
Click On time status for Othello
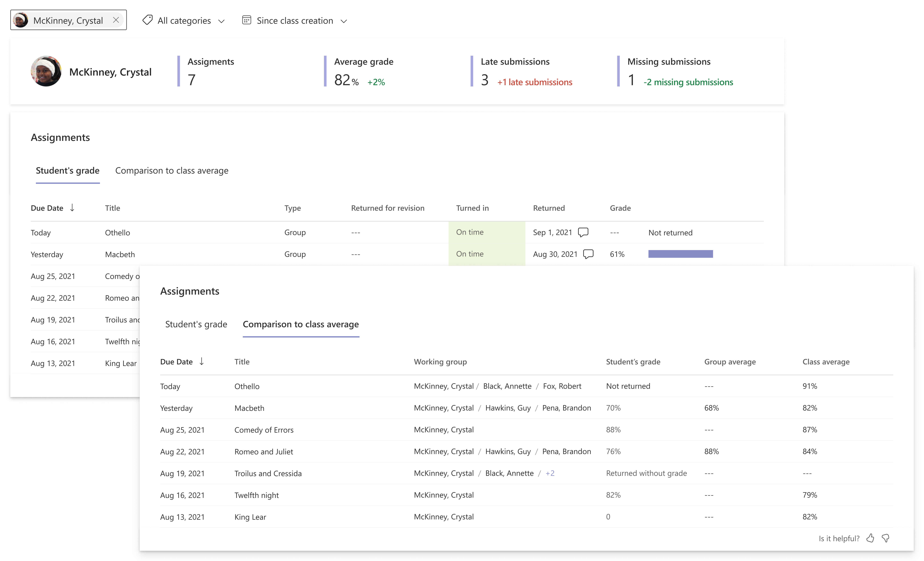pos(487,232)
